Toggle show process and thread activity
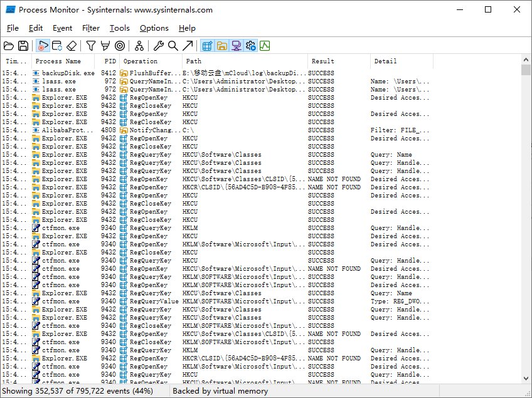Viewport: 532px width, 398px height. [x=251, y=46]
